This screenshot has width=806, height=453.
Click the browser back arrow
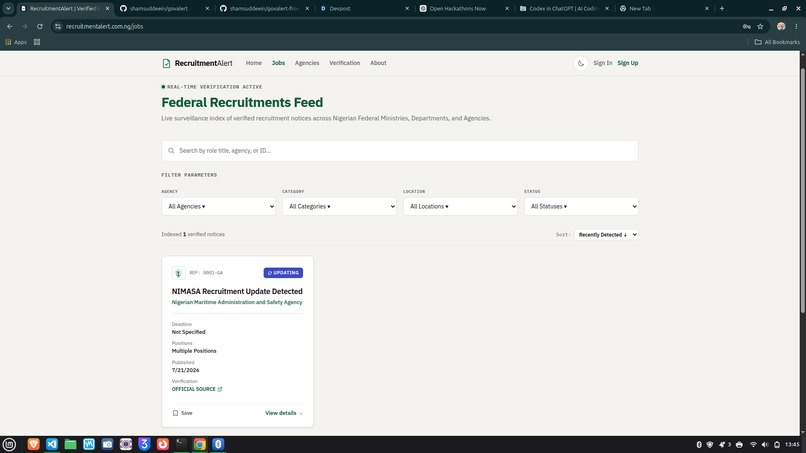[10, 26]
